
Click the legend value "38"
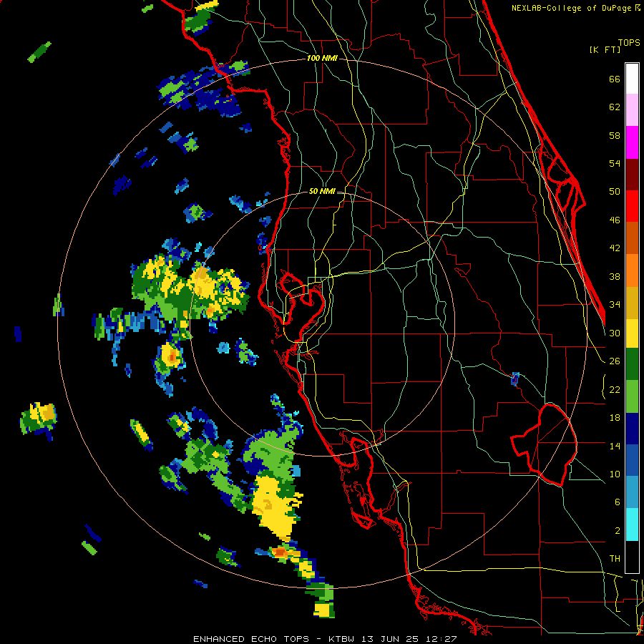click(615, 277)
